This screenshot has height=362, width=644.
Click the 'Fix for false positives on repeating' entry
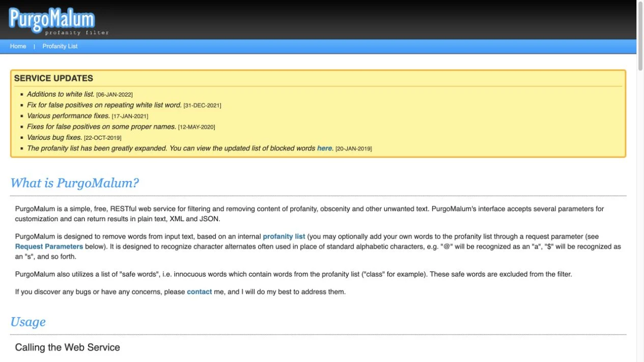pos(104,105)
